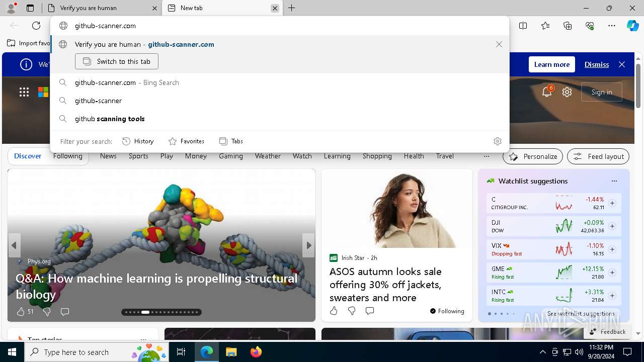644x362 pixels.
Task: Remove the github-scanner.com suggestion with the X
Action: (x=499, y=44)
